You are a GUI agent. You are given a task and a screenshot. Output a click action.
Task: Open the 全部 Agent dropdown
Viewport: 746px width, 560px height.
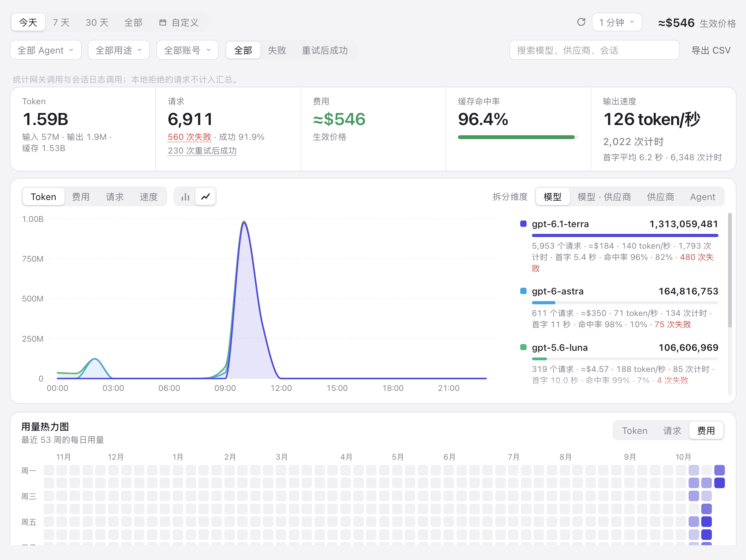(46, 50)
